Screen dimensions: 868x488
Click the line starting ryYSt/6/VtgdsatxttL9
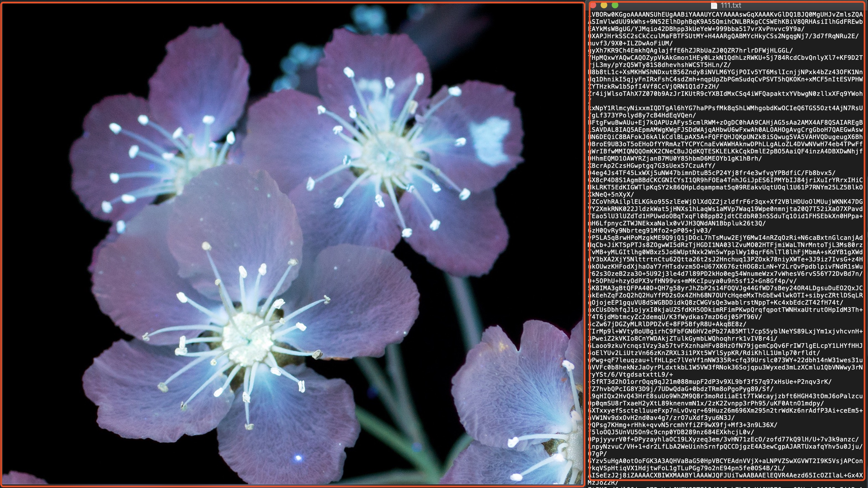pyautogui.click(x=630, y=374)
